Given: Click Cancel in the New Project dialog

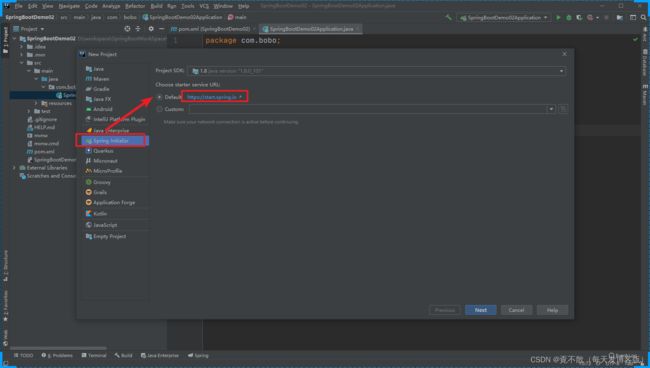Looking at the screenshot, I should click(516, 310).
